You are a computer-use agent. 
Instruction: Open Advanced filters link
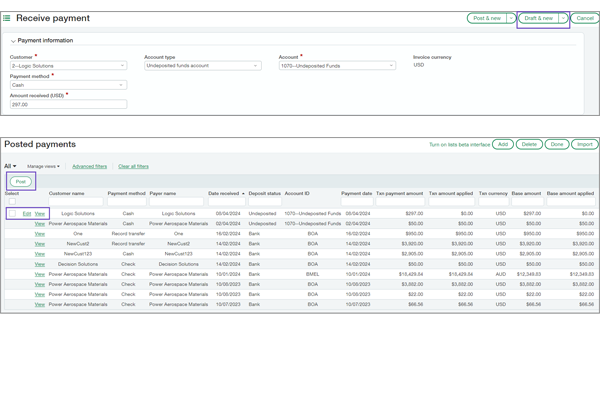point(89,166)
